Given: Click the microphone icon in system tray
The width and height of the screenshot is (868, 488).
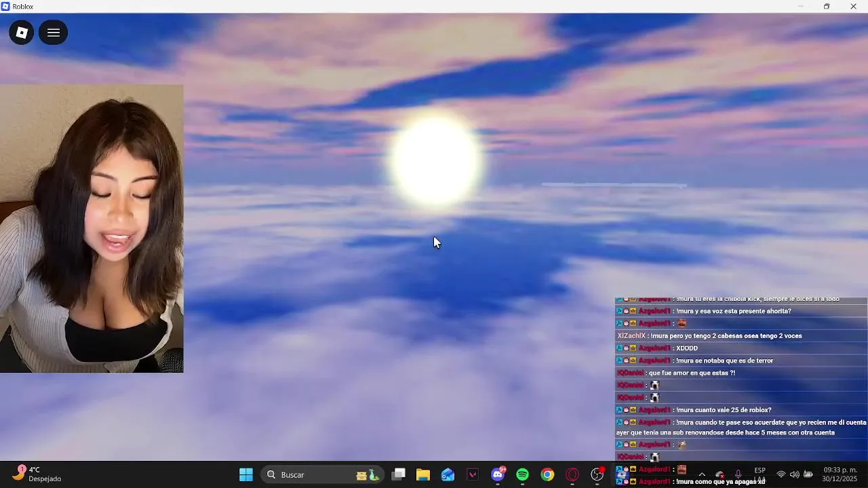Looking at the screenshot, I should click(738, 474).
